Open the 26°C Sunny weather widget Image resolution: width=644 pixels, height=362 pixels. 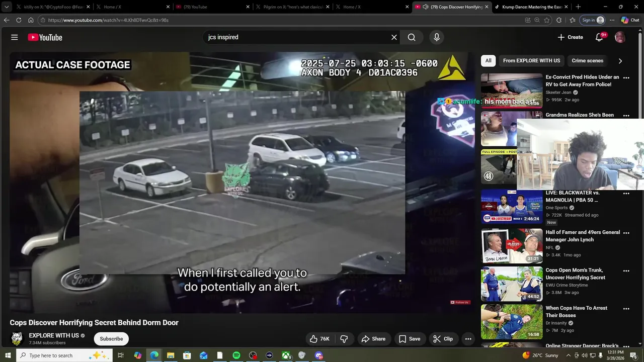pos(540,355)
